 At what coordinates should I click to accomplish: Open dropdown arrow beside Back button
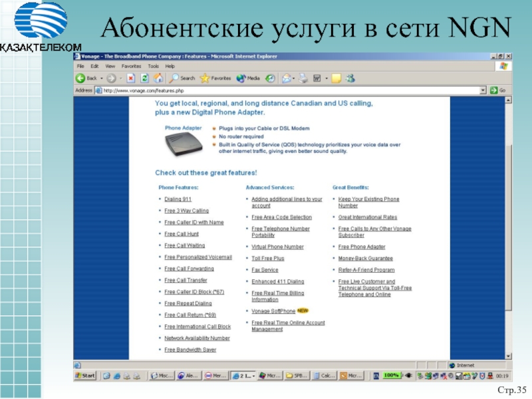point(102,78)
